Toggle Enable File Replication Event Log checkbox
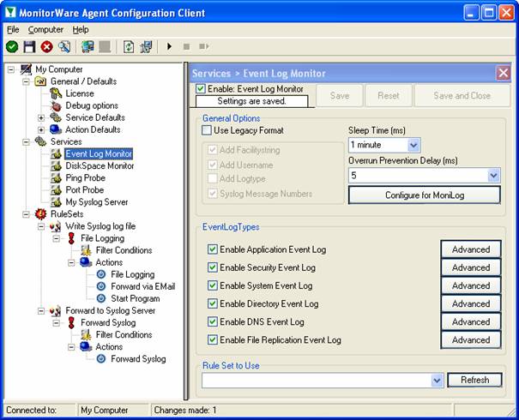 pos(212,339)
